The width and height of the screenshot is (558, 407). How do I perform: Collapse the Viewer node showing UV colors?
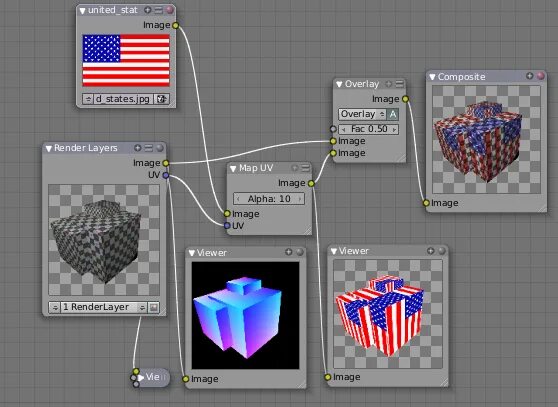[192, 253]
